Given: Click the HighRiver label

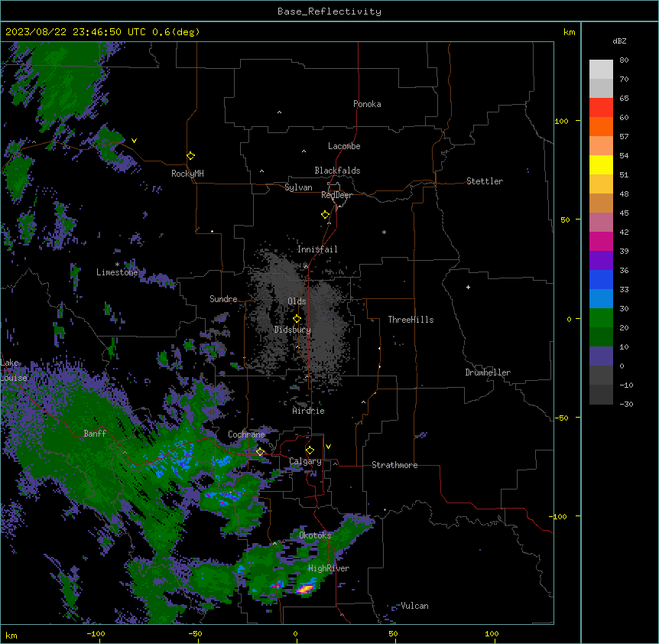Looking at the screenshot, I should click(329, 568).
